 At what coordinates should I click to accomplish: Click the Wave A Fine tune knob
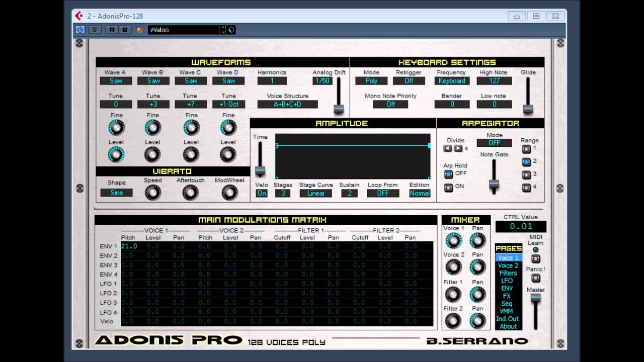coord(116,128)
